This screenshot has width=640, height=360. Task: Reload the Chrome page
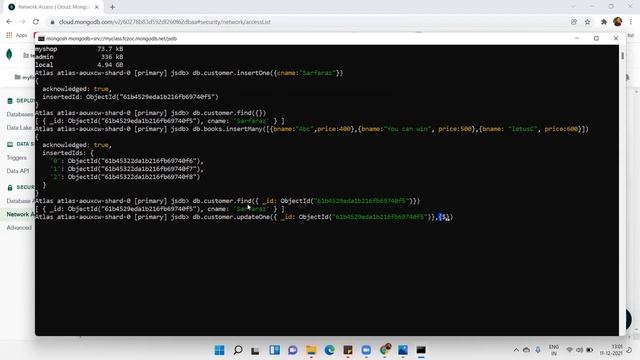36,22
